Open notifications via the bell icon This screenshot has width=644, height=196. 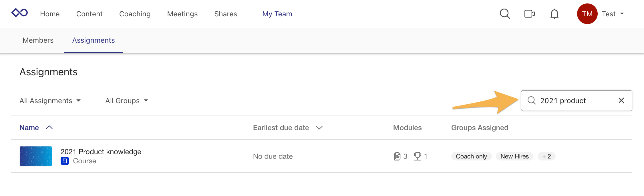(x=554, y=13)
